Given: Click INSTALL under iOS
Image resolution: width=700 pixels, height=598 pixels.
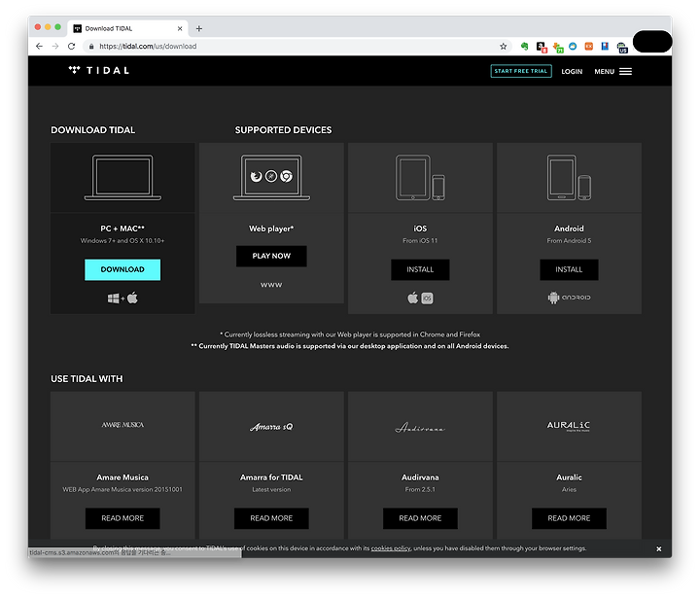Looking at the screenshot, I should click(420, 269).
